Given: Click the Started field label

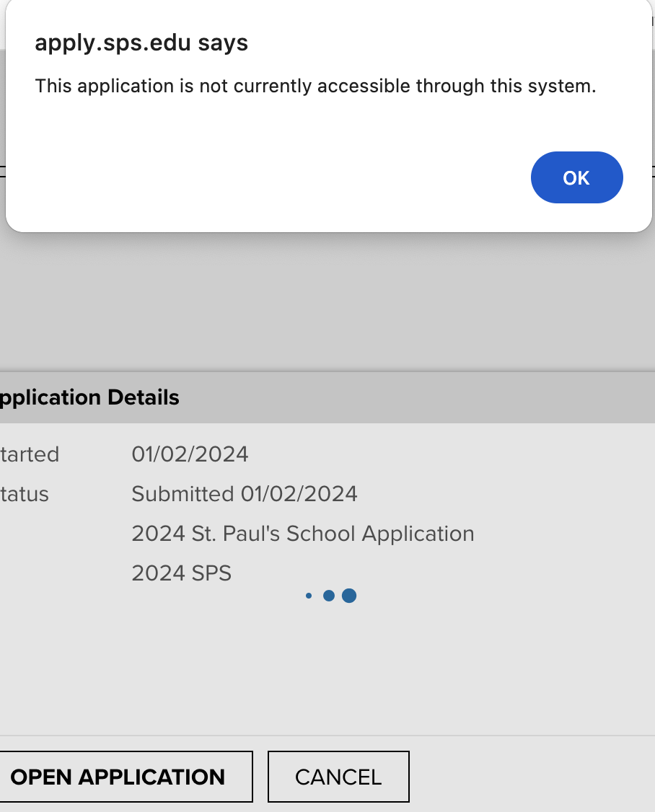Looking at the screenshot, I should pyautogui.click(x=29, y=454).
